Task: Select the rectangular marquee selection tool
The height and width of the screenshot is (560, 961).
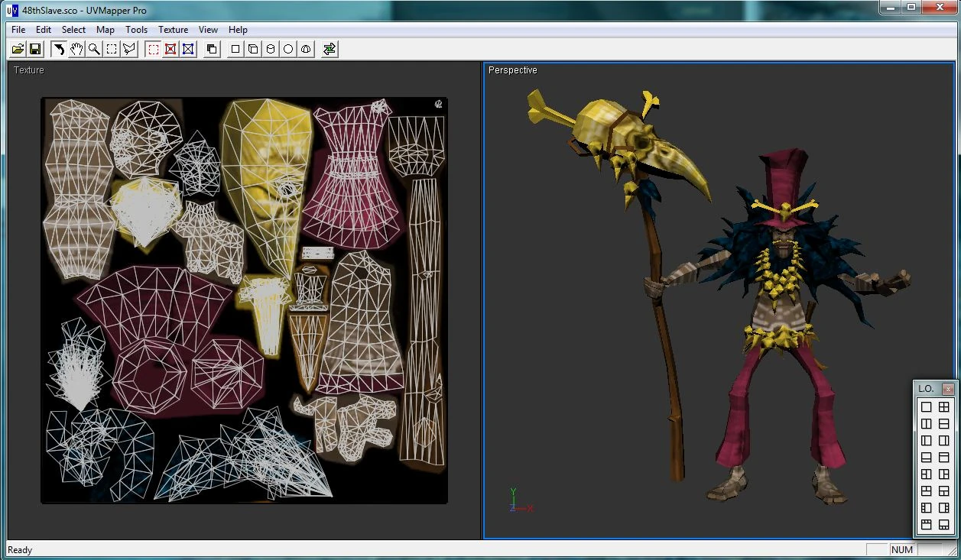Action: tap(112, 49)
